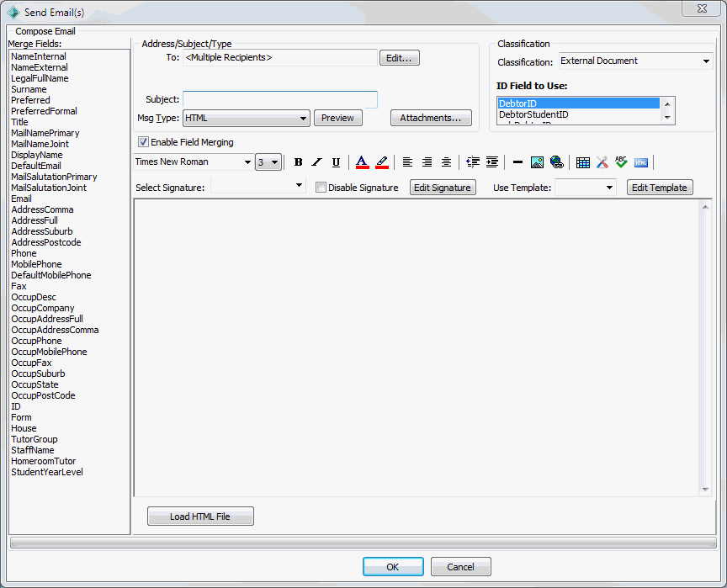Image resolution: width=727 pixels, height=588 pixels.
Task: Open text highlight color picker
Action: [382, 162]
